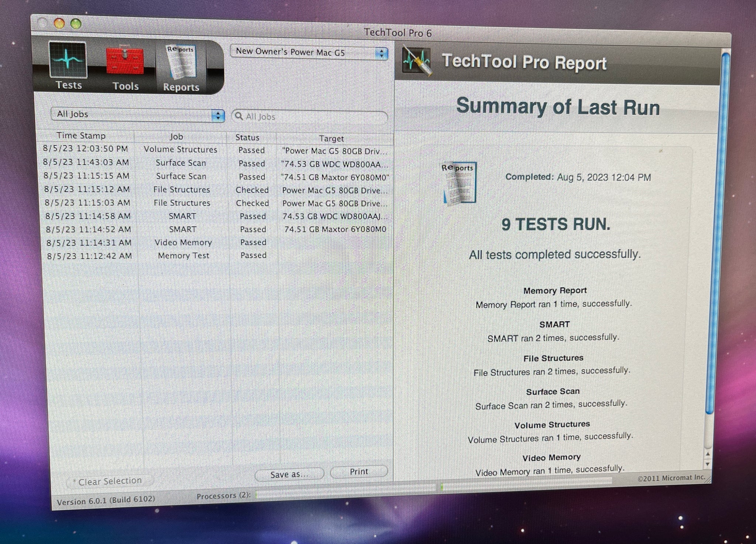756x544 pixels.
Task: Click the Surface Scan heading in report
Action: 553,391
